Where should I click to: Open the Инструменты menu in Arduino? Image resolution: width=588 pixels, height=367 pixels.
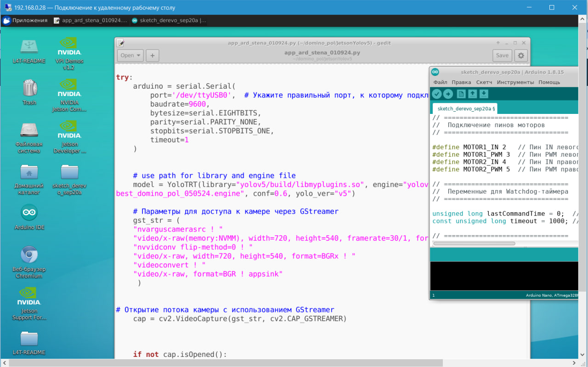tap(515, 82)
